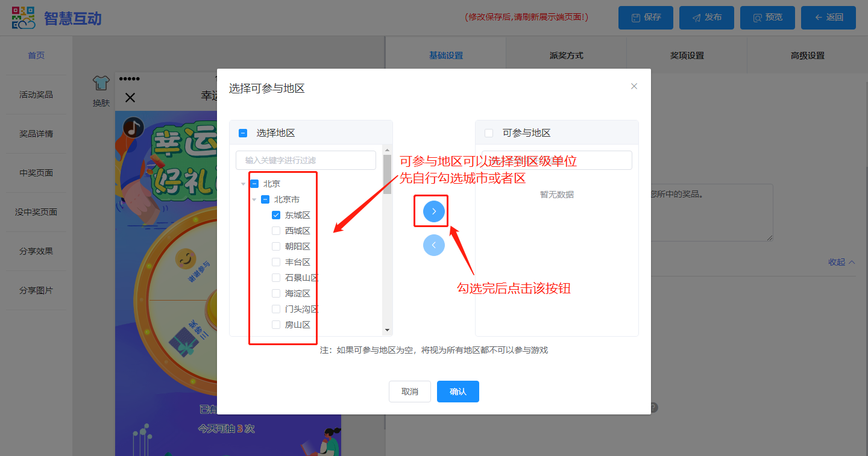
Task: Click the right arrow transfer button
Action: [x=433, y=211]
